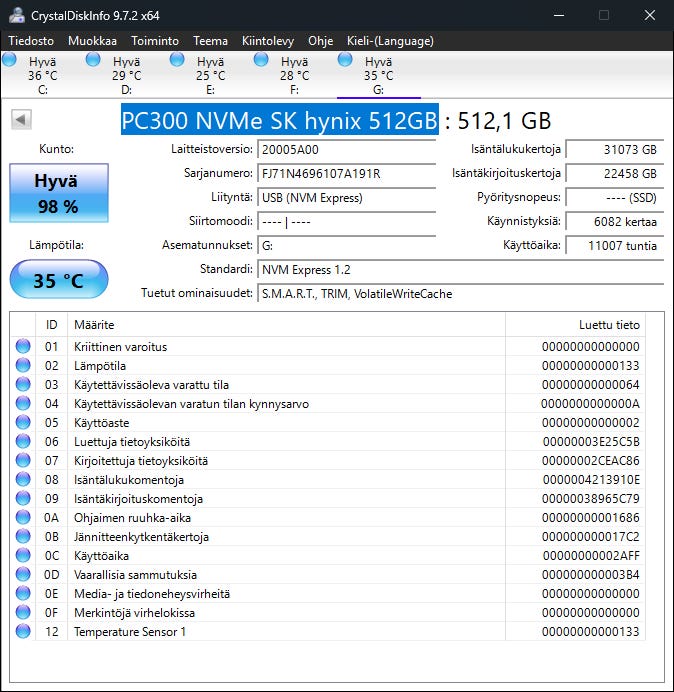The height and width of the screenshot is (692, 674).
Task: Click the Hyvä 98 % health status button
Action: (x=56, y=193)
